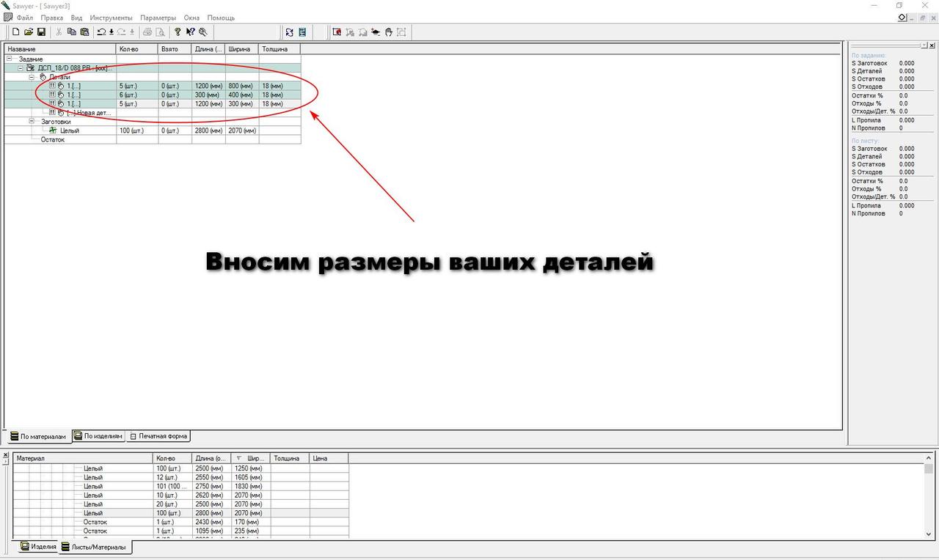Close the statistics side panel

(x=931, y=45)
